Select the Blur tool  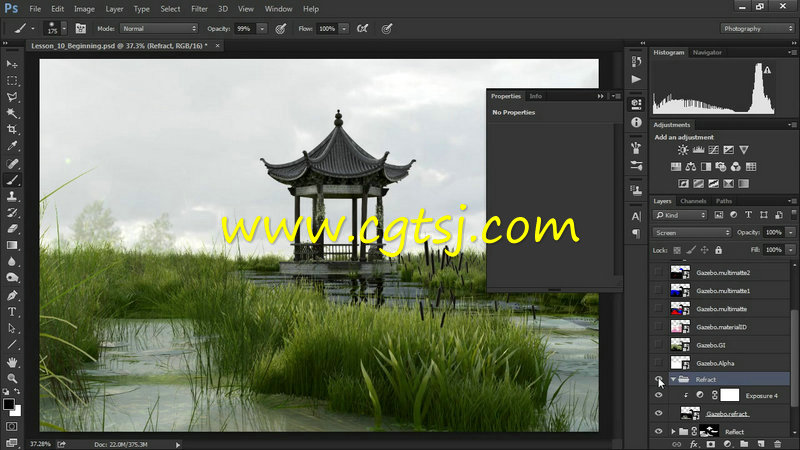pyautogui.click(x=12, y=261)
